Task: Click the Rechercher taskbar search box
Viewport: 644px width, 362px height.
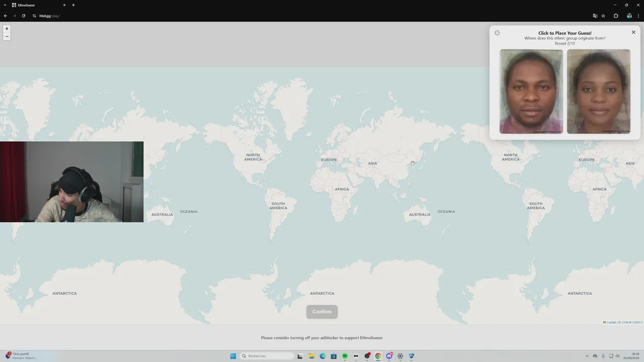Action: coord(267,356)
